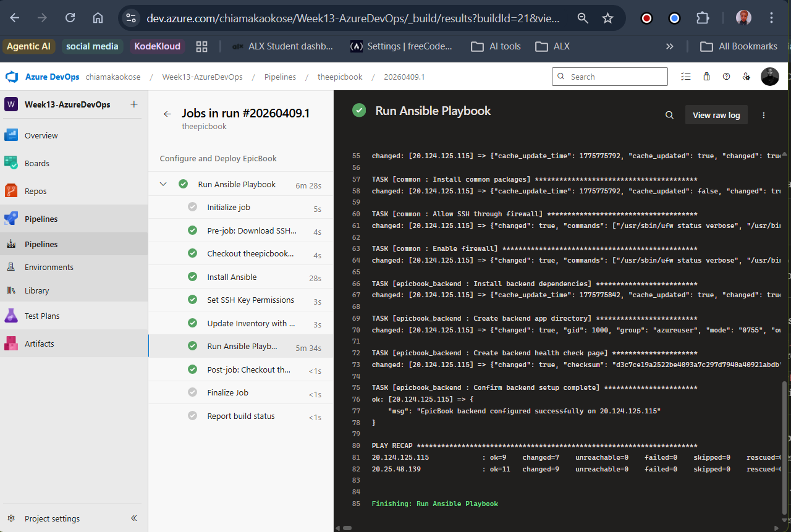
Task: Open the Agentic AI bookmark group
Action: [x=28, y=46]
